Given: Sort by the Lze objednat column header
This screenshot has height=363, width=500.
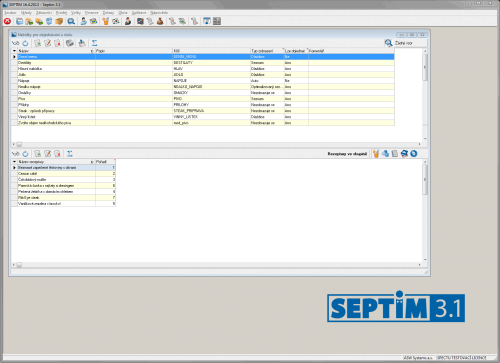Looking at the screenshot, I should point(295,51).
